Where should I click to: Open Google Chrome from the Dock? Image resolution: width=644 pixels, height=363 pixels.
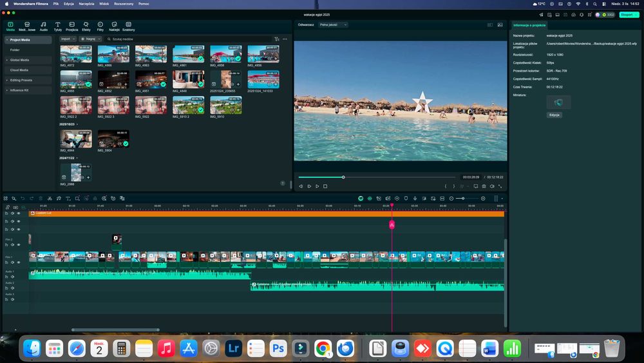tap(323, 349)
